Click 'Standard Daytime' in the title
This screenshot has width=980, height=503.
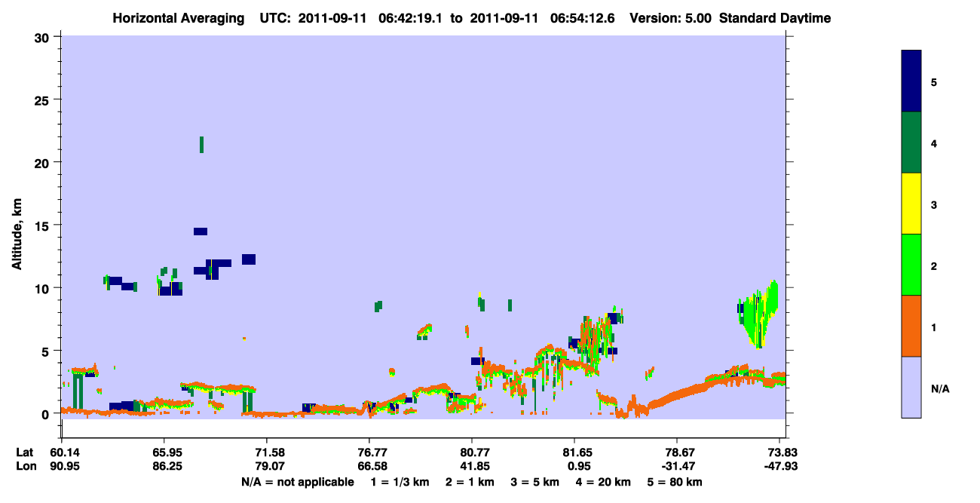click(775, 17)
